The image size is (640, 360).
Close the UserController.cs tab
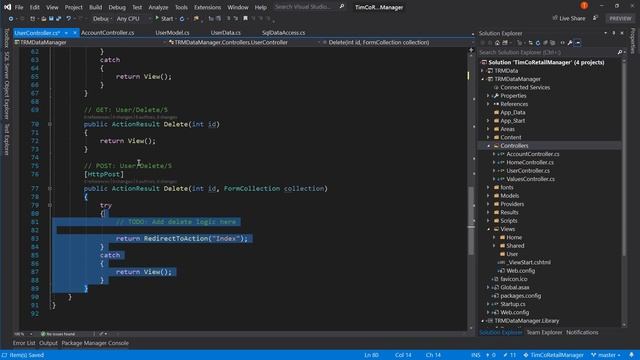pyautogui.click(x=75, y=33)
